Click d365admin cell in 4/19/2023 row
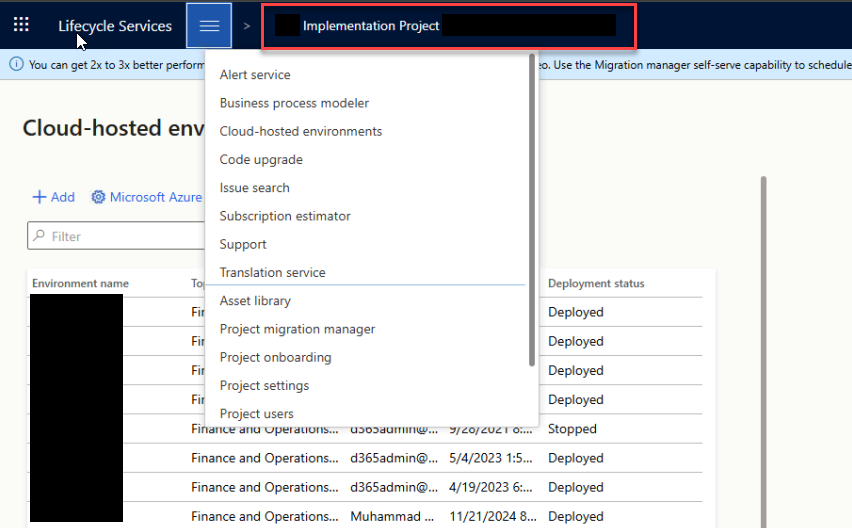The width and height of the screenshot is (852, 528). click(393, 487)
